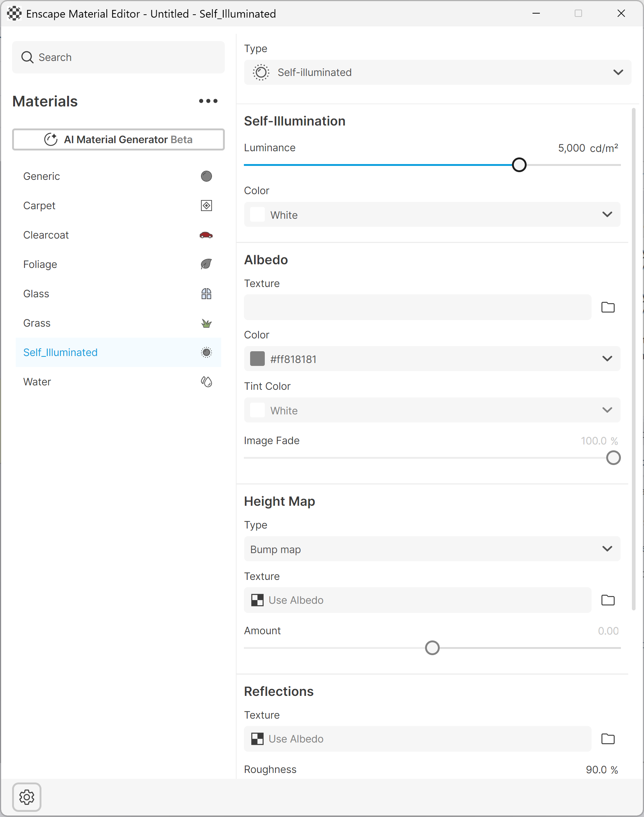Browse for an Albedo texture file
The height and width of the screenshot is (817, 644).
(x=608, y=307)
